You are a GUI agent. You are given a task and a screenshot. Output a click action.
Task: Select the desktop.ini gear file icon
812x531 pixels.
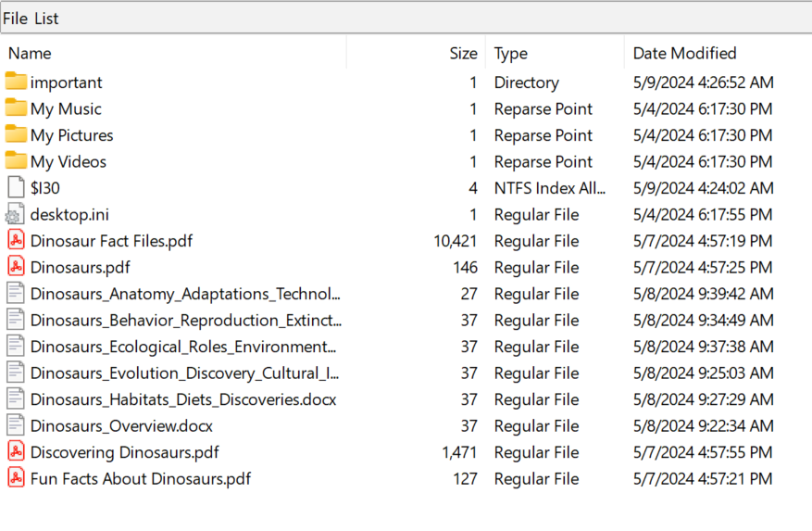coord(16,215)
